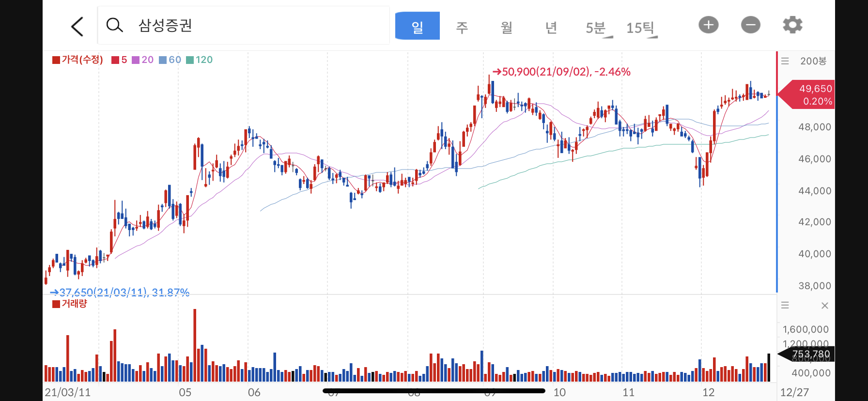Tap the search magnifier icon
This screenshot has width=868, height=401.
115,25
